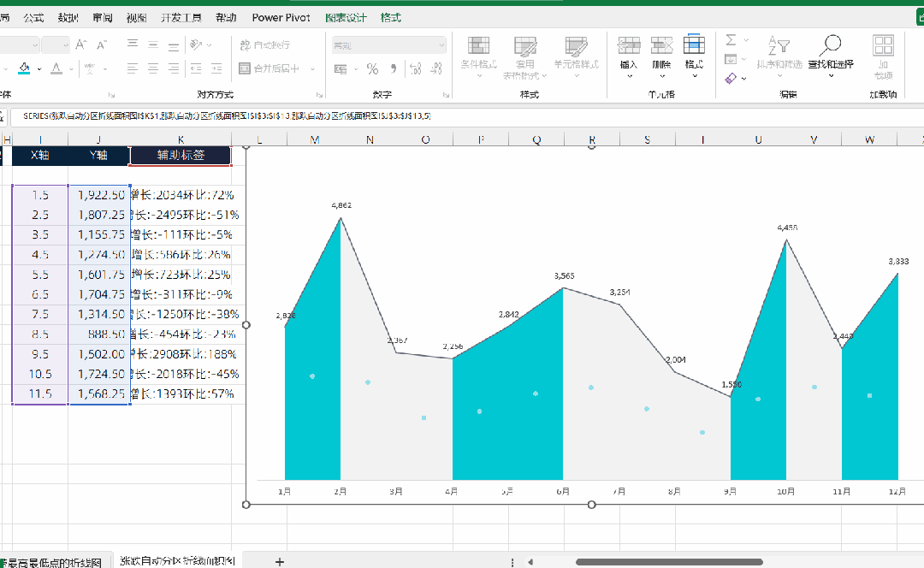The width and height of the screenshot is (924, 568).
Task: Select column M header
Action: coord(315,139)
